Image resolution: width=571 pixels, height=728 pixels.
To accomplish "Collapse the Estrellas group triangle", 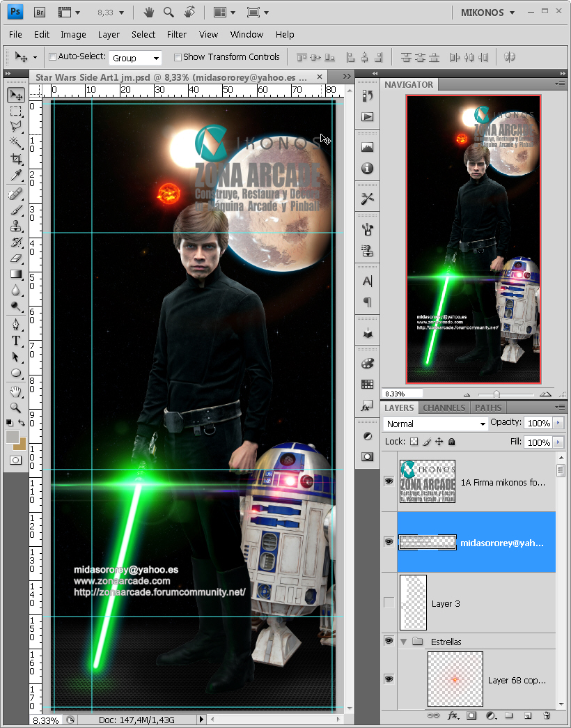I will click(403, 642).
